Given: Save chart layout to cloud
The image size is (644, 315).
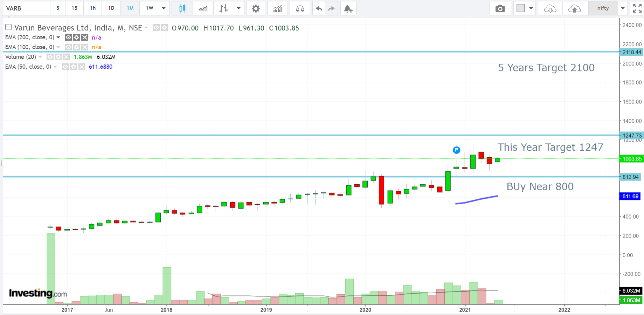Looking at the screenshot, I should [575, 8].
